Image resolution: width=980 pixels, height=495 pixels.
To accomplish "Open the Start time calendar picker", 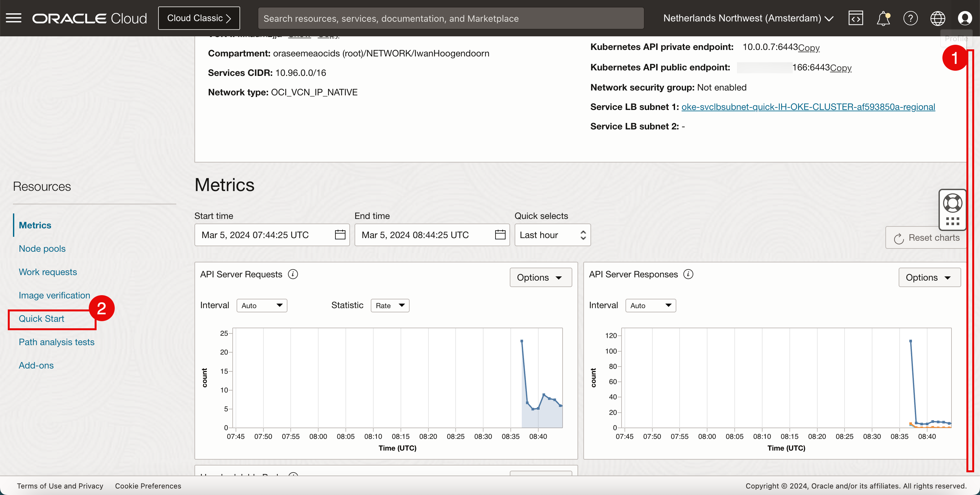I will (340, 235).
